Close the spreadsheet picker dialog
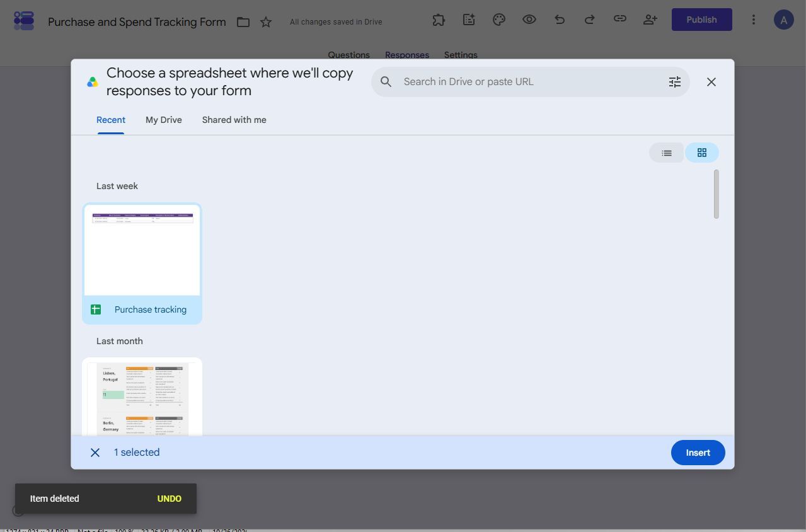Viewport: 806px width, 532px height. coord(711,82)
